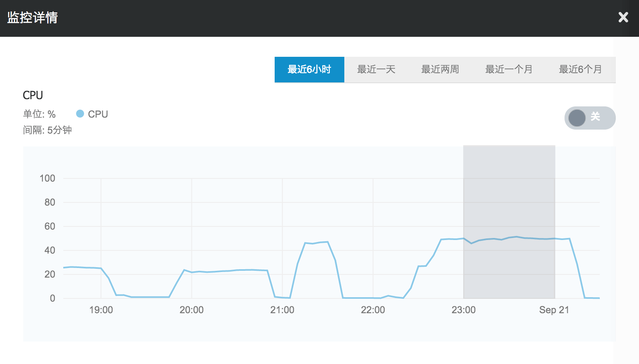Choose the 最近6个月 tab
Viewport: 639px width, 364px height.
point(580,70)
